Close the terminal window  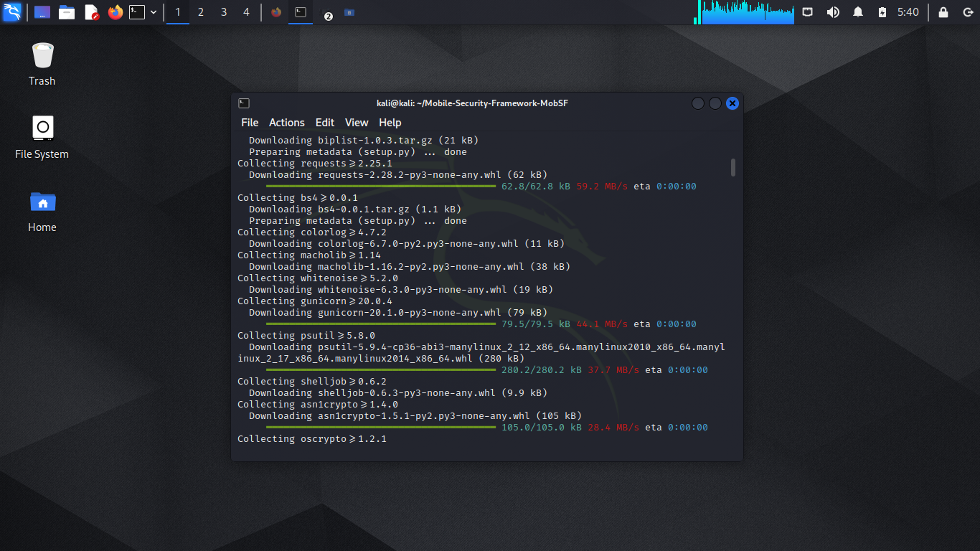point(732,103)
